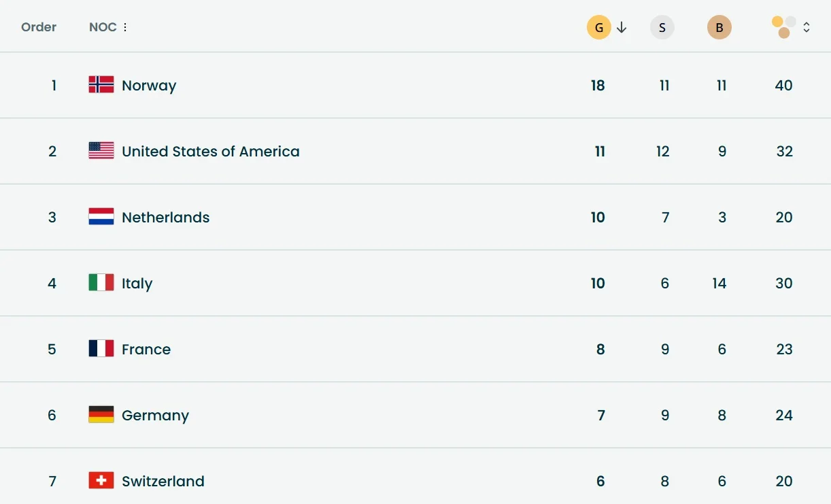Sort by silver medal S column
The width and height of the screenshot is (831, 504).
(662, 28)
